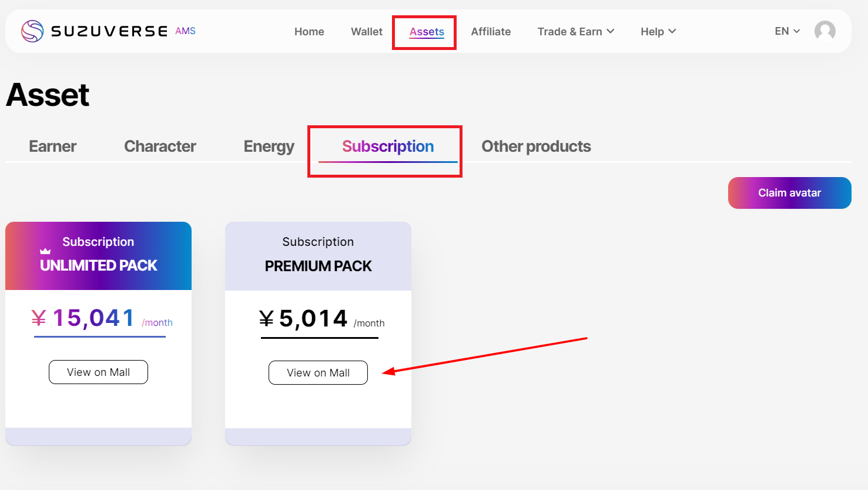Open the Energy tab
Screen dimensions: 868x490
tap(269, 146)
